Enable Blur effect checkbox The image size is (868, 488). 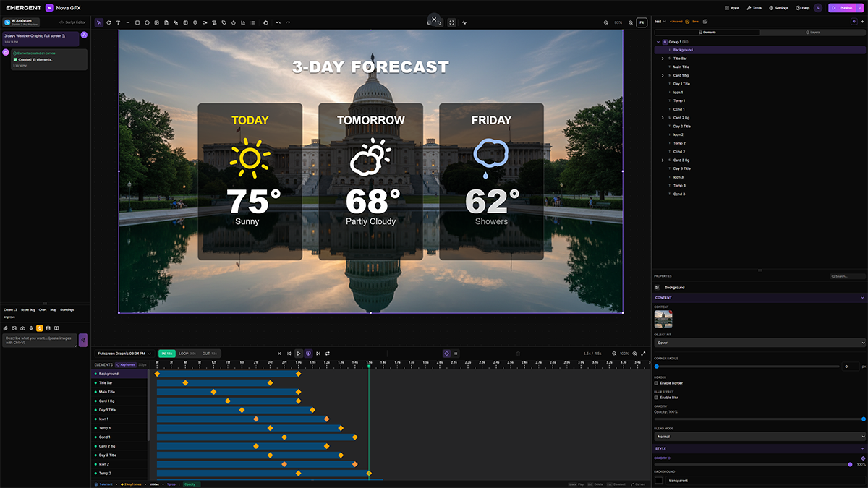coord(656,398)
